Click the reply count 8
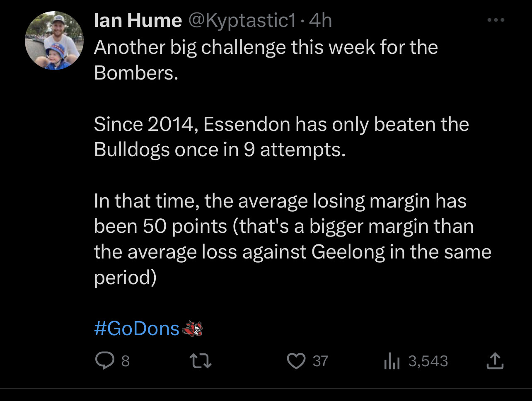This screenshot has height=401, width=532. [125, 361]
